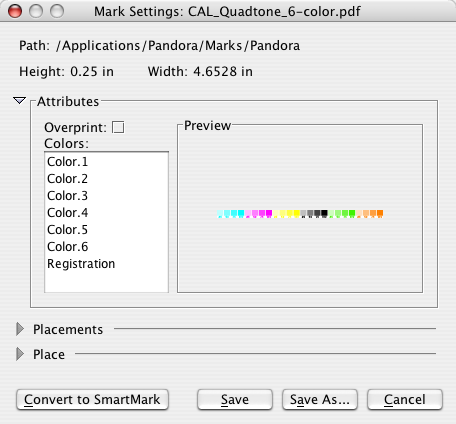
Task: Cancel the Mark Settings dialog
Action: pos(405,399)
